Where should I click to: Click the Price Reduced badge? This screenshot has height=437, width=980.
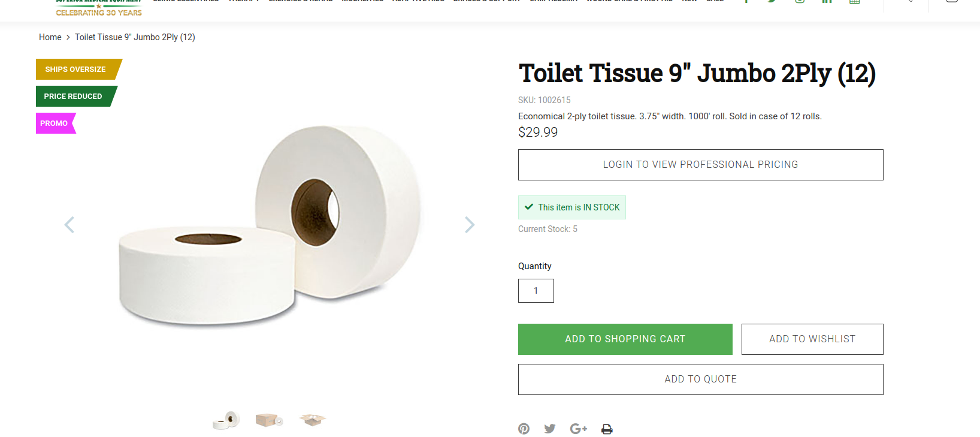click(x=74, y=97)
